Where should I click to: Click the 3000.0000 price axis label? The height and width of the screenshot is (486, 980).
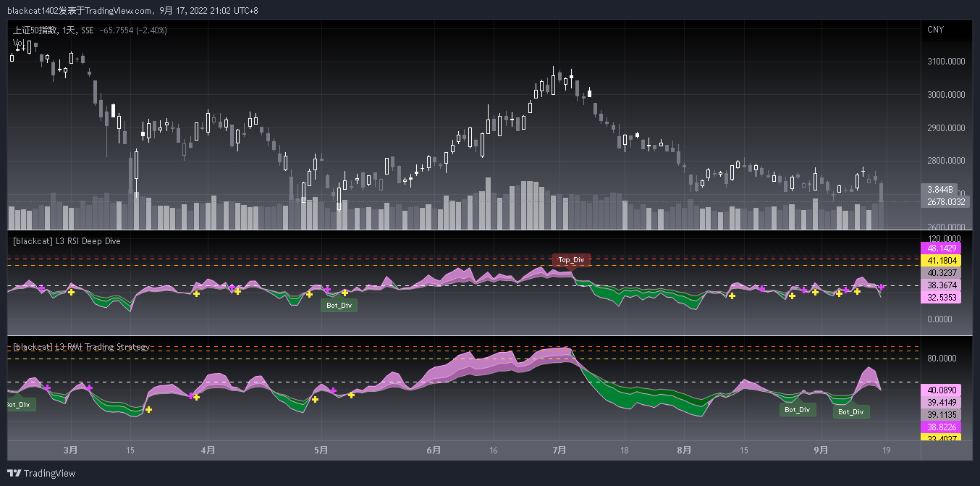[945, 95]
